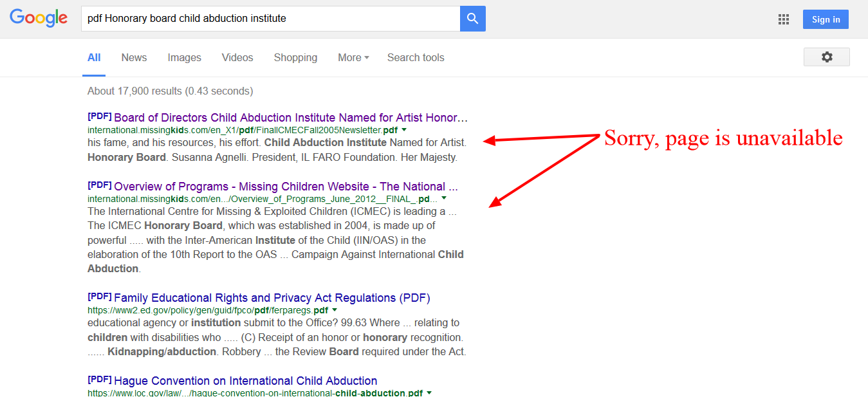Switch to the Shopping tab

[295, 57]
